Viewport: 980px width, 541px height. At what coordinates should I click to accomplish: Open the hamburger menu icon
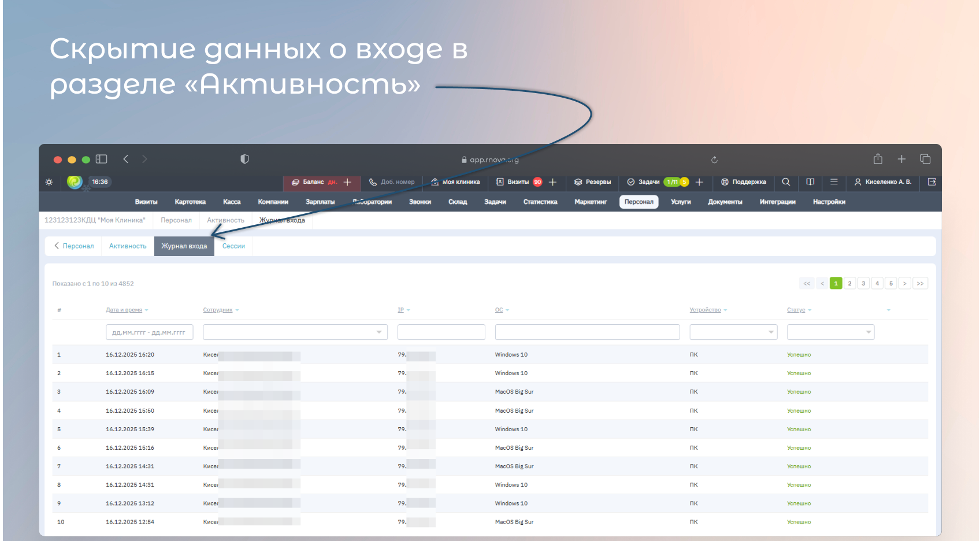pos(834,182)
